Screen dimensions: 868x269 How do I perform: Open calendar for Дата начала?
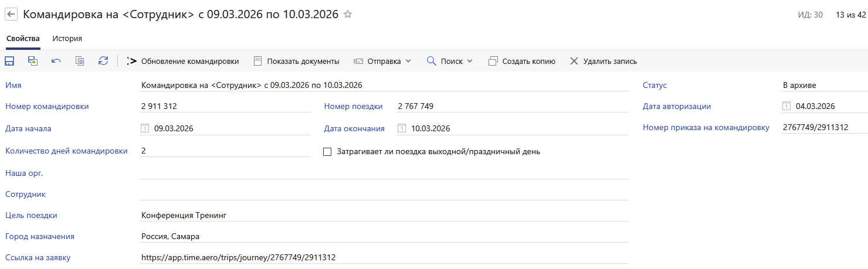click(x=145, y=128)
